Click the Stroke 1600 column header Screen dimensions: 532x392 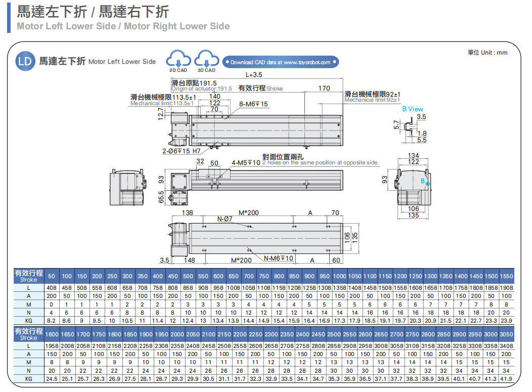(52, 334)
